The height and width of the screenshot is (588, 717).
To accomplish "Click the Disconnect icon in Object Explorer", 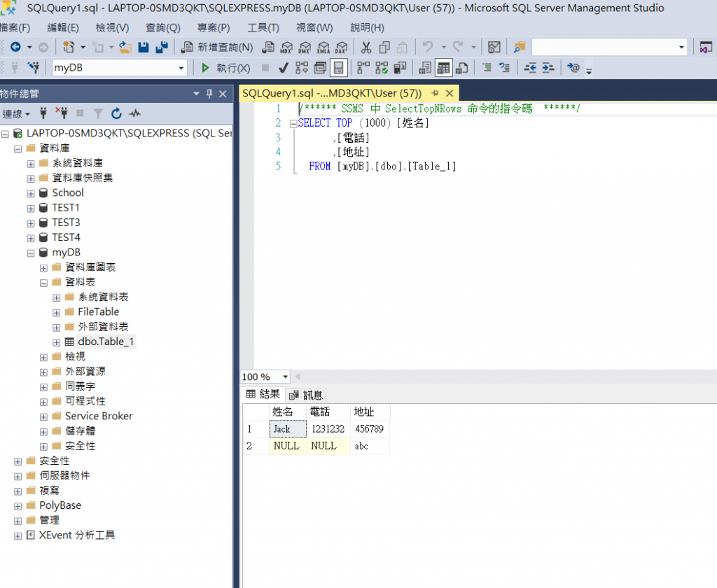I will click(62, 113).
